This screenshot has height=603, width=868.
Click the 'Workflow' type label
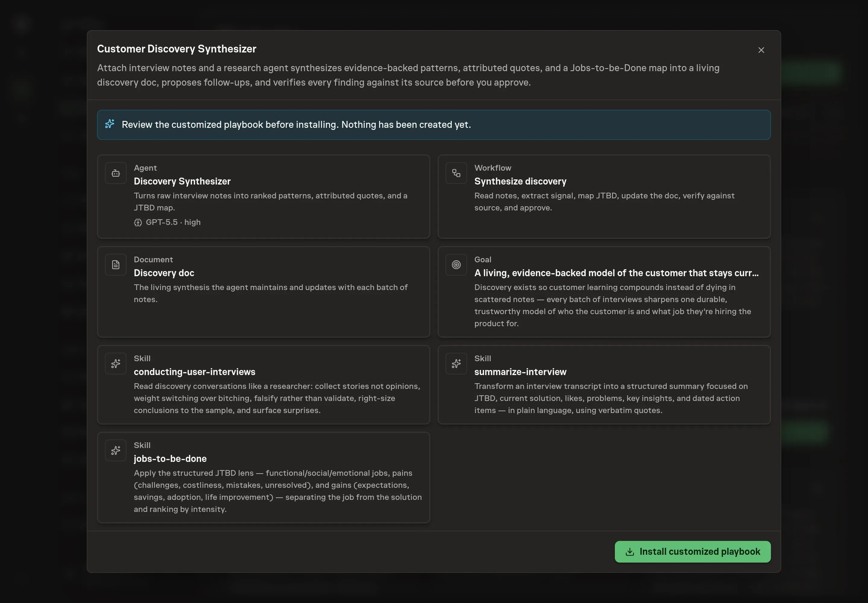pyautogui.click(x=492, y=168)
